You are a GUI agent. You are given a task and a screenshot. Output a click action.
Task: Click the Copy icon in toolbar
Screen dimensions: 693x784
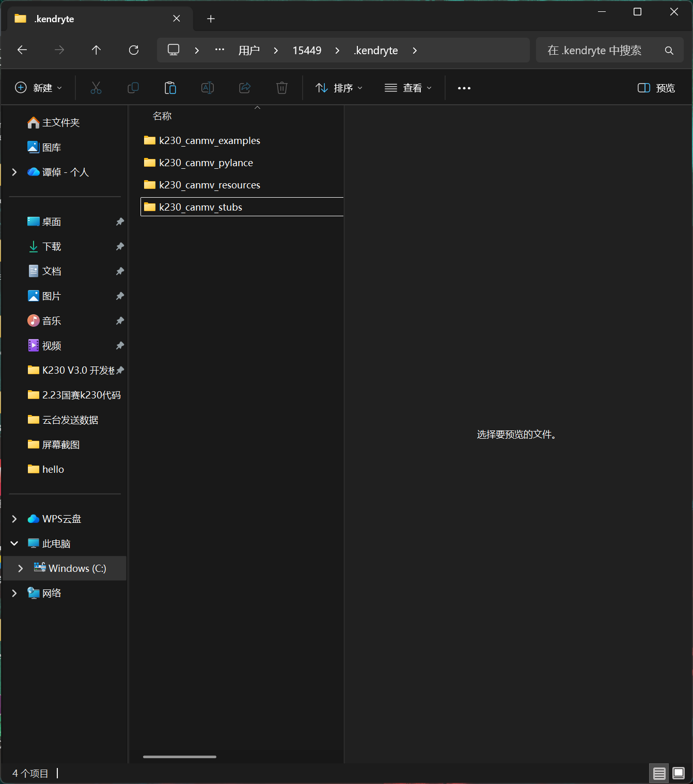tap(133, 88)
